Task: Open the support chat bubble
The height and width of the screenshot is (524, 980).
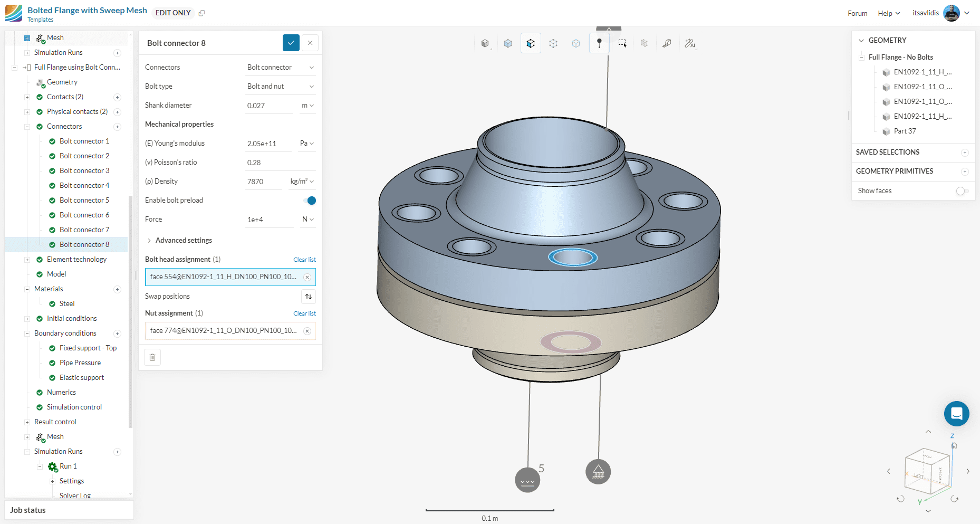Action: (x=956, y=414)
